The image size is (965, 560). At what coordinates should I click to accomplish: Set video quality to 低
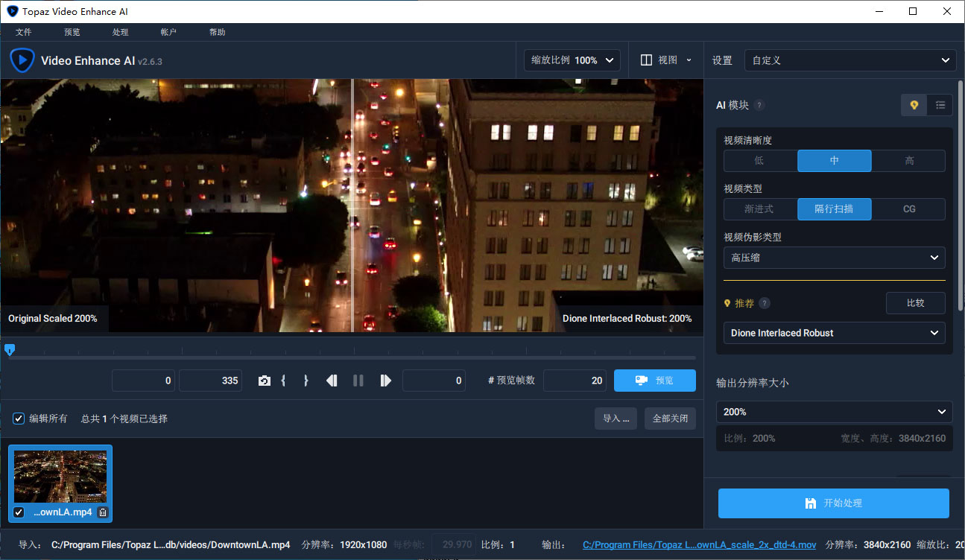click(760, 161)
